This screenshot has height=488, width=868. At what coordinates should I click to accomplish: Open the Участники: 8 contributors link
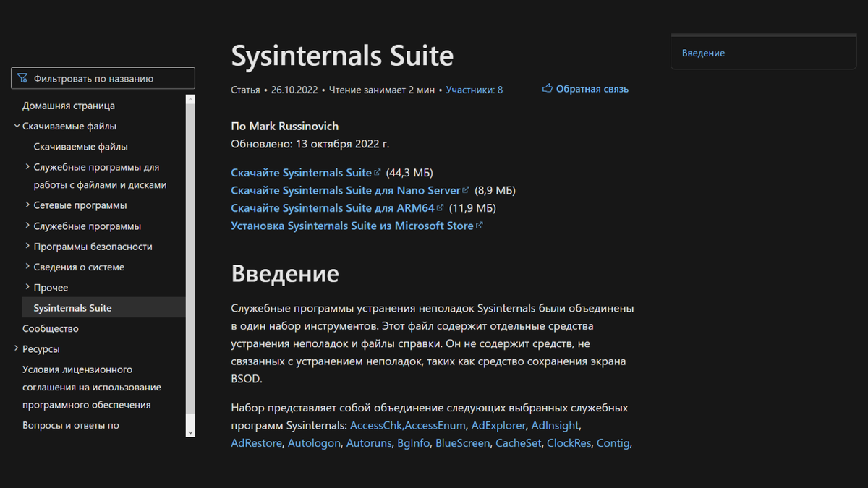pos(475,90)
